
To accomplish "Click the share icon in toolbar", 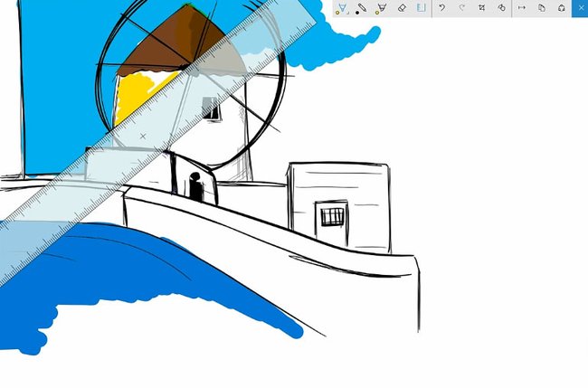I will tap(562, 8).
